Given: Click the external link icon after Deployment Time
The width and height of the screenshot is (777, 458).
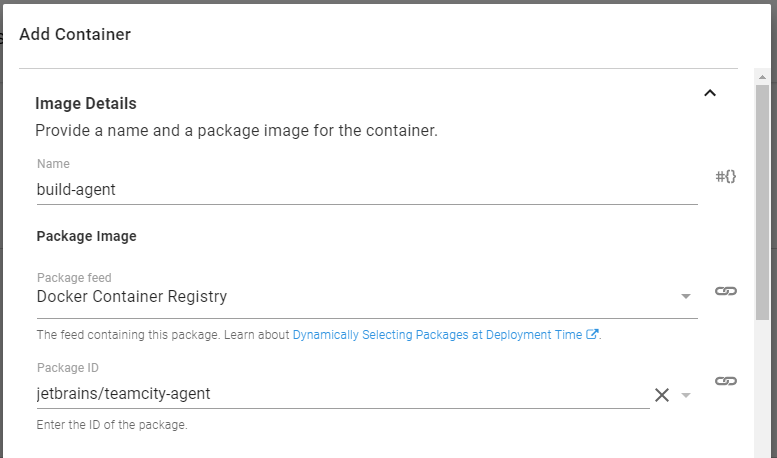Looking at the screenshot, I should click(x=592, y=335).
